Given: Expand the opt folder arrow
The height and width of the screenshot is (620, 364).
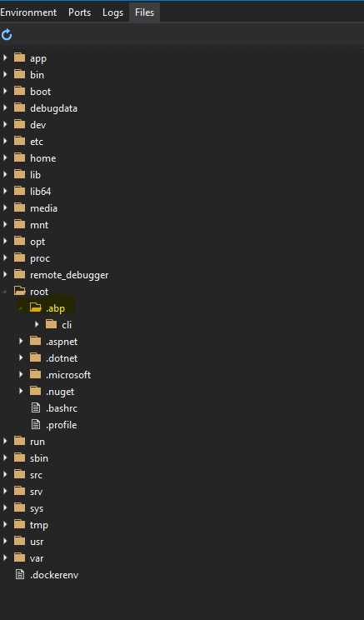Looking at the screenshot, I should (5, 241).
